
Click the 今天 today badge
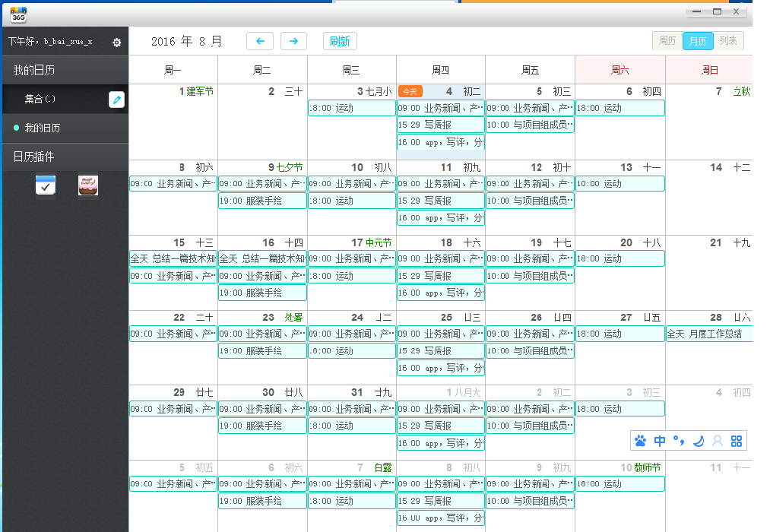coord(410,92)
